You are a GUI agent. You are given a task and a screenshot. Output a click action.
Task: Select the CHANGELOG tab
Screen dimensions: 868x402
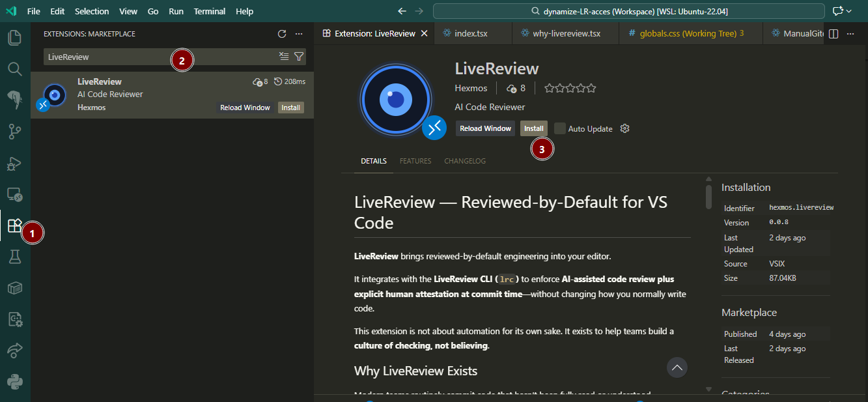coord(465,161)
